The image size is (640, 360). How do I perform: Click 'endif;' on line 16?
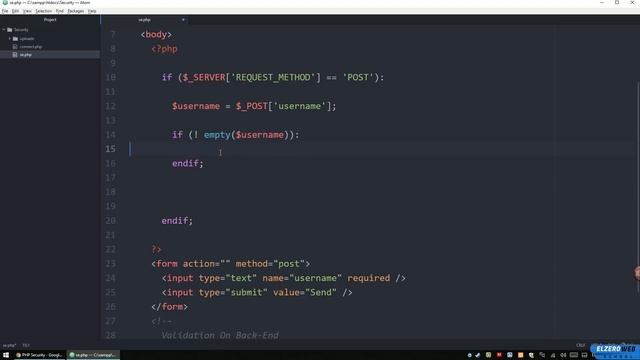(187, 163)
